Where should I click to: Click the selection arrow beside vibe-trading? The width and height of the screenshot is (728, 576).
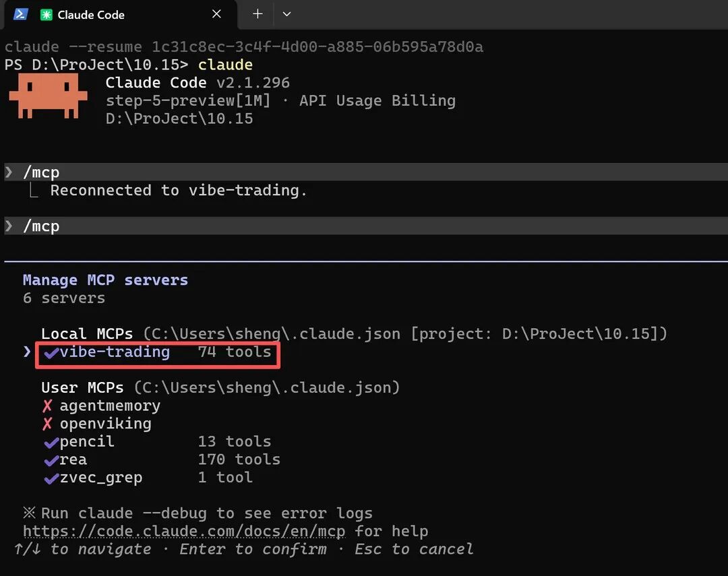click(x=27, y=352)
